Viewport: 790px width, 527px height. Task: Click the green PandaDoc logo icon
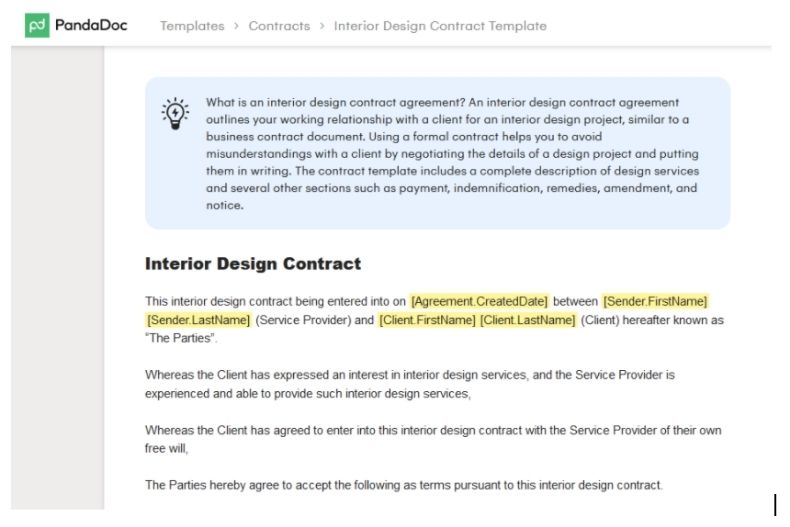point(37,25)
